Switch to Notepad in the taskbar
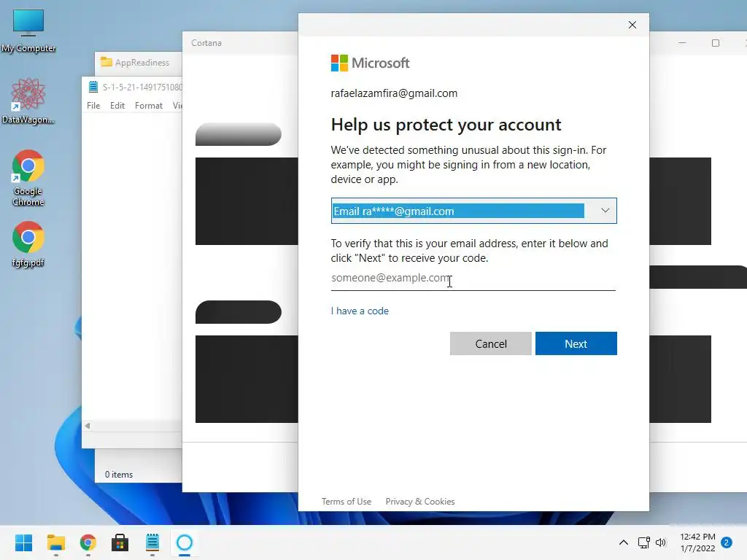This screenshot has height=560, width=747. pos(152,542)
